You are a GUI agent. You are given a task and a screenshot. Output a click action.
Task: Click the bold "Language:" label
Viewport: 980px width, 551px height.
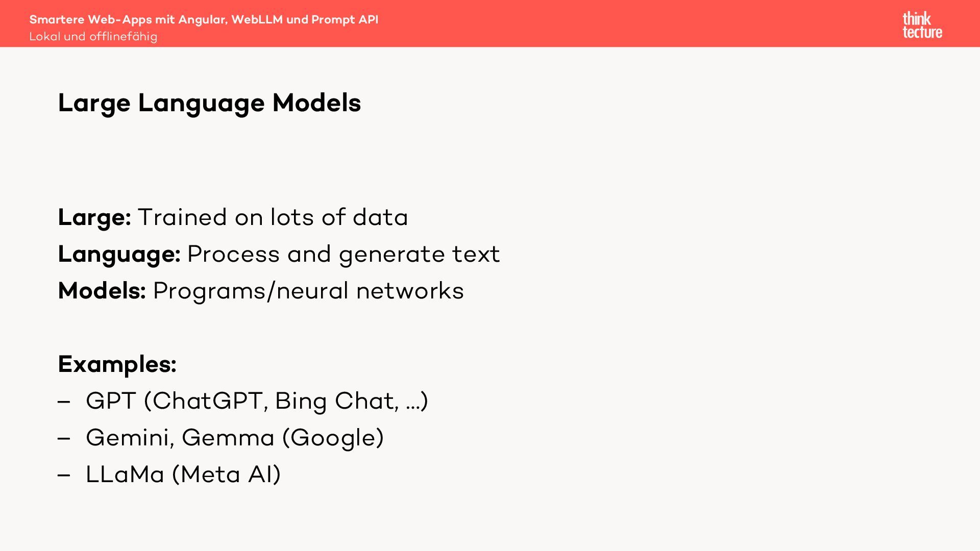coord(119,254)
